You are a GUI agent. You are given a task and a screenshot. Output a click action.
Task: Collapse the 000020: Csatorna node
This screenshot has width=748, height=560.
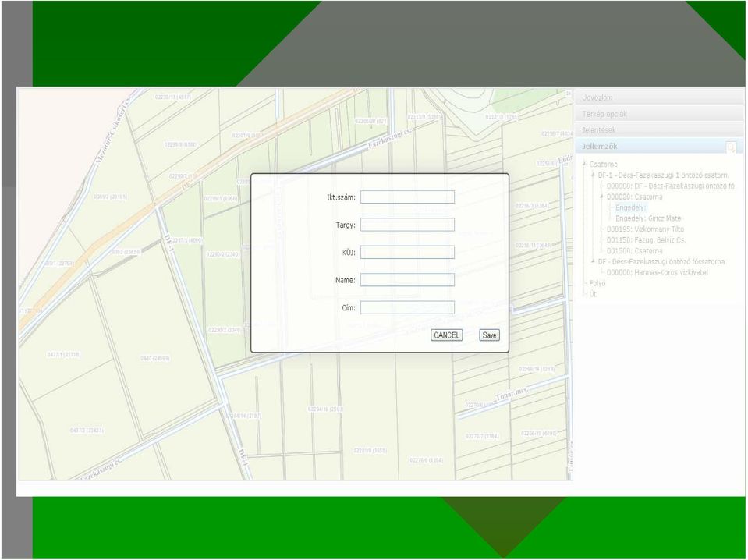(x=601, y=197)
